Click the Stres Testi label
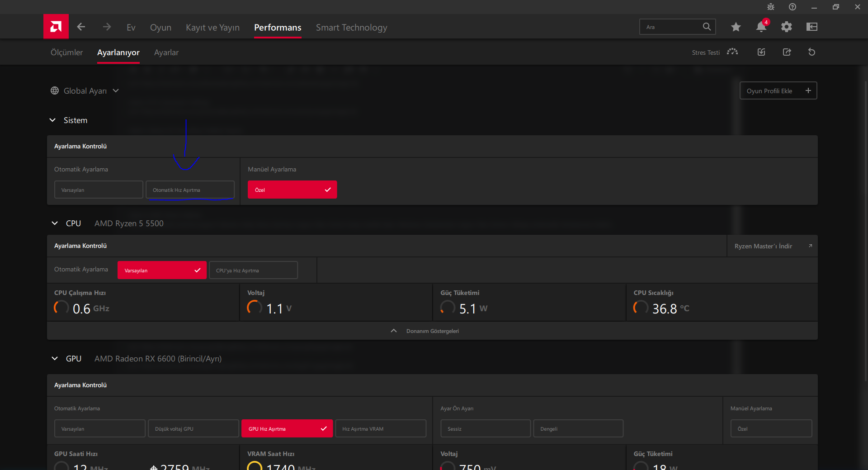 click(x=706, y=52)
